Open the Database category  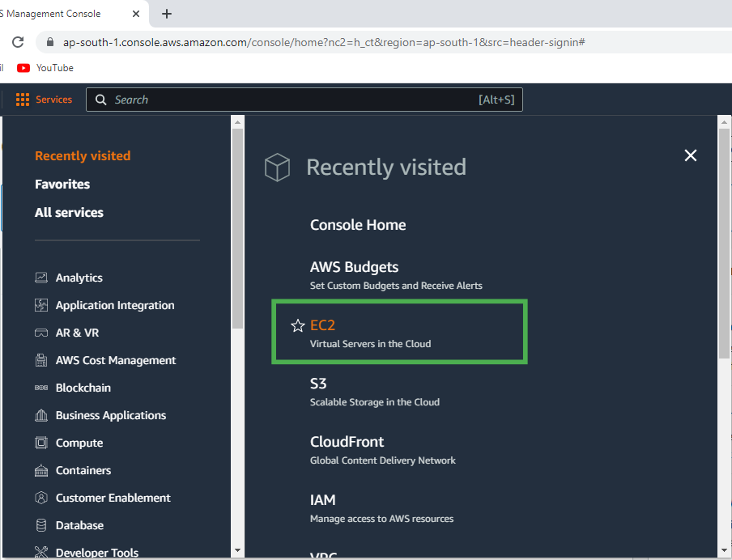click(x=79, y=525)
